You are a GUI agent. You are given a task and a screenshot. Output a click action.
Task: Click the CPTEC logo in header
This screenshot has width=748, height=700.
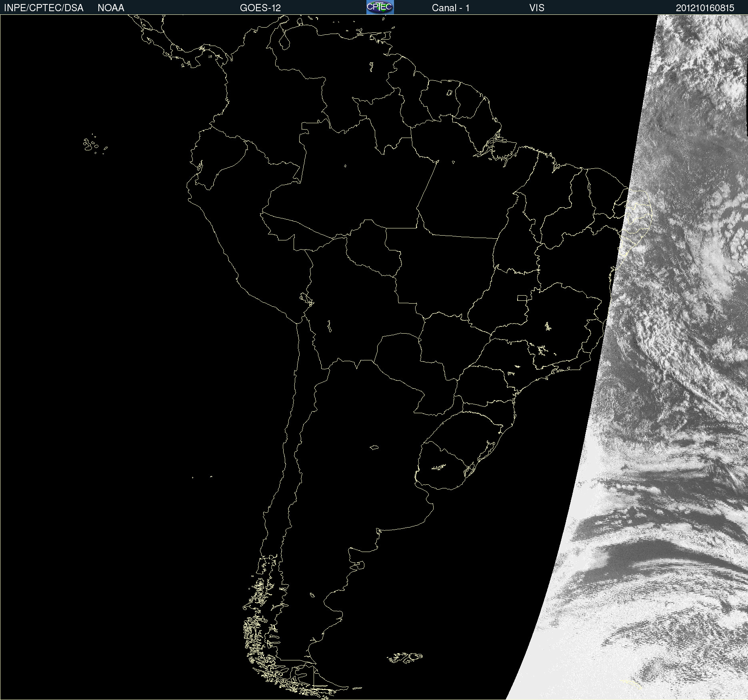point(380,7)
